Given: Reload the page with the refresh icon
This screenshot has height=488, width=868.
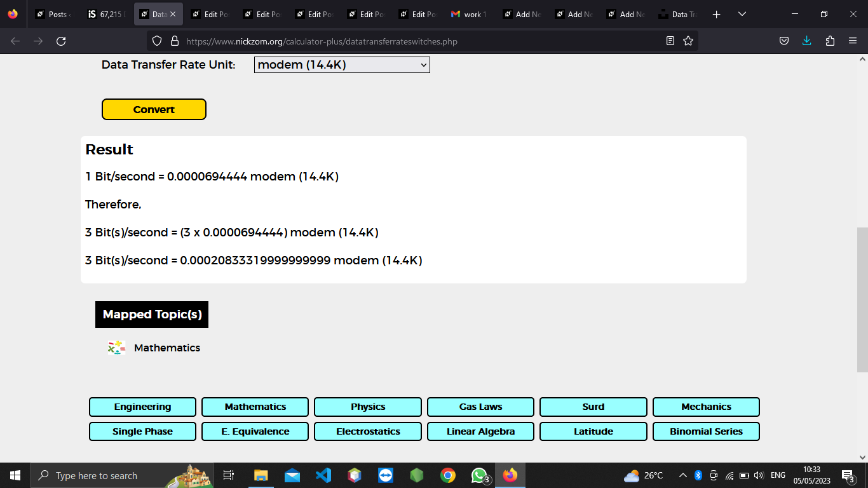Looking at the screenshot, I should click(x=61, y=41).
